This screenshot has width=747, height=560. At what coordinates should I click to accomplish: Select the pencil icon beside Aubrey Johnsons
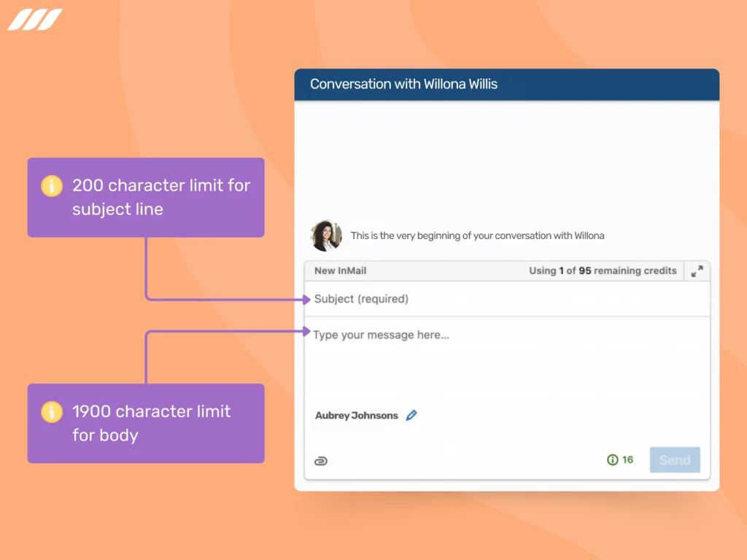click(x=411, y=415)
